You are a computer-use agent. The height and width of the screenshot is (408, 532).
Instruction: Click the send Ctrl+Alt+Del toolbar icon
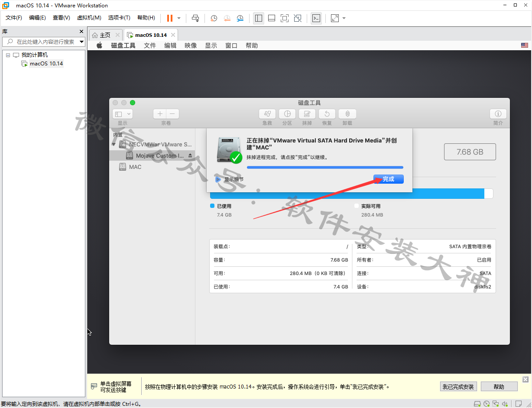[x=195, y=18]
